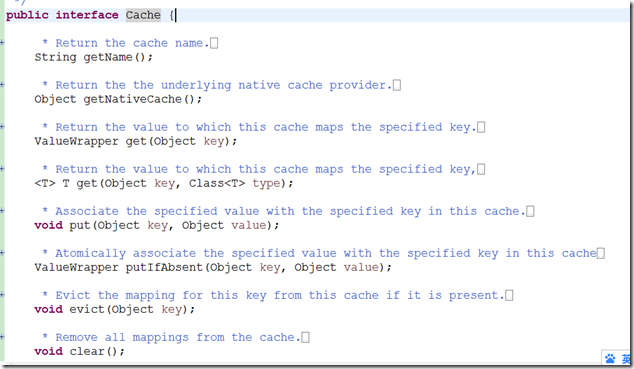The height and width of the screenshot is (369, 634).
Task: Expand folded comment above ValueWrapper get method
Action: pyautogui.click(x=2, y=127)
